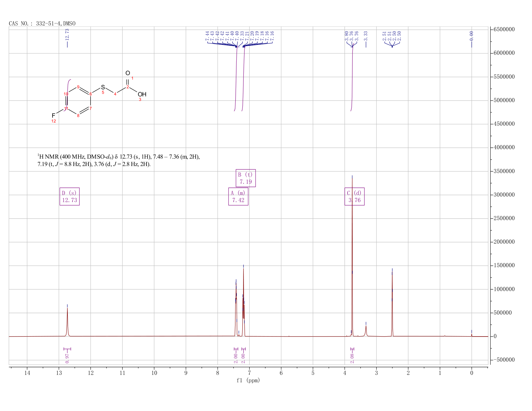
Task: Click the F atom in the structure
Action: 54,115
